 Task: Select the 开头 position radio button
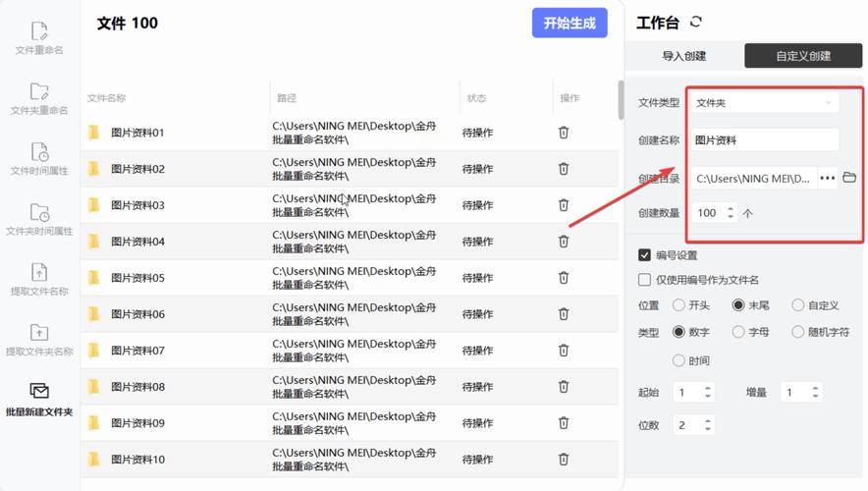pos(678,305)
